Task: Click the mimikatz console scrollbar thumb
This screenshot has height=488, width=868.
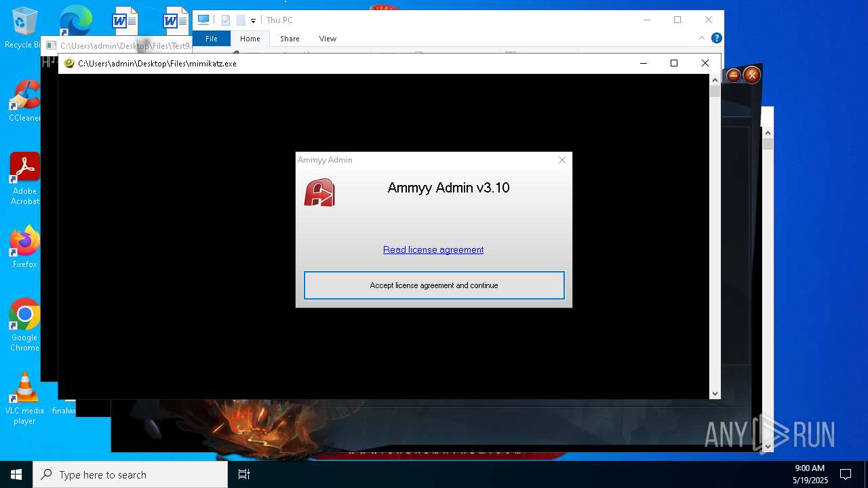Action: (x=715, y=91)
